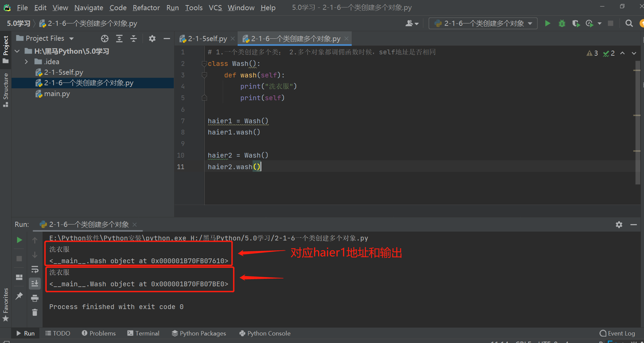Open the Python Packages tool window
This screenshot has width=644, height=343.
point(199,333)
